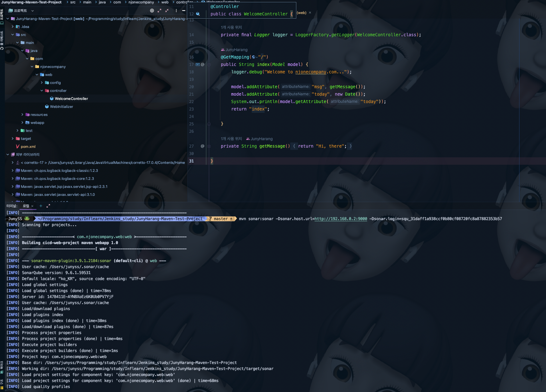Click the master git branch prompt segment
The height and width of the screenshot is (392, 546).
221,219
